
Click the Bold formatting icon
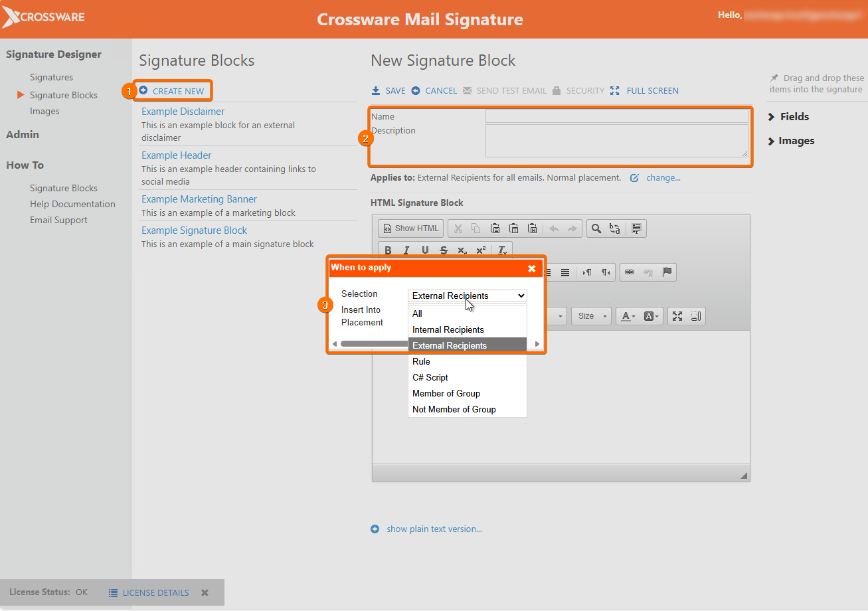pyautogui.click(x=389, y=250)
